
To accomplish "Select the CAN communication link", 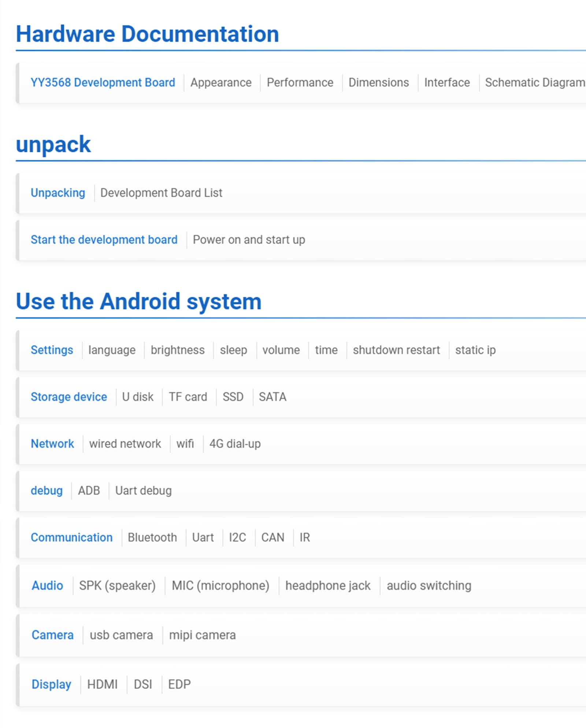I will tap(272, 537).
